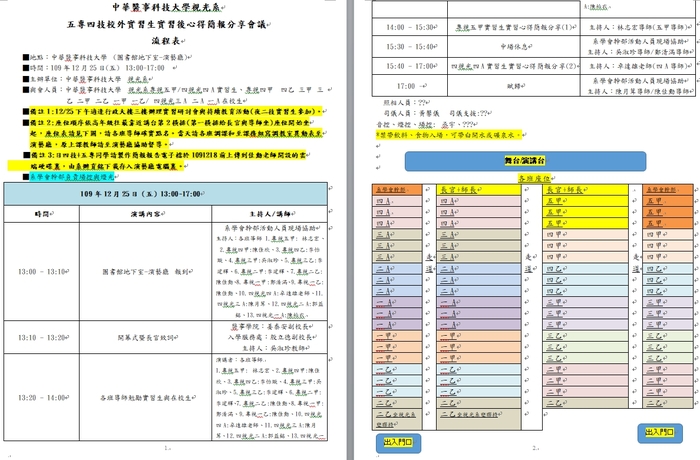Viewport: 700px width, 460px height.
Task: Click the line 音控、燈控、場控
Action: tap(426, 124)
